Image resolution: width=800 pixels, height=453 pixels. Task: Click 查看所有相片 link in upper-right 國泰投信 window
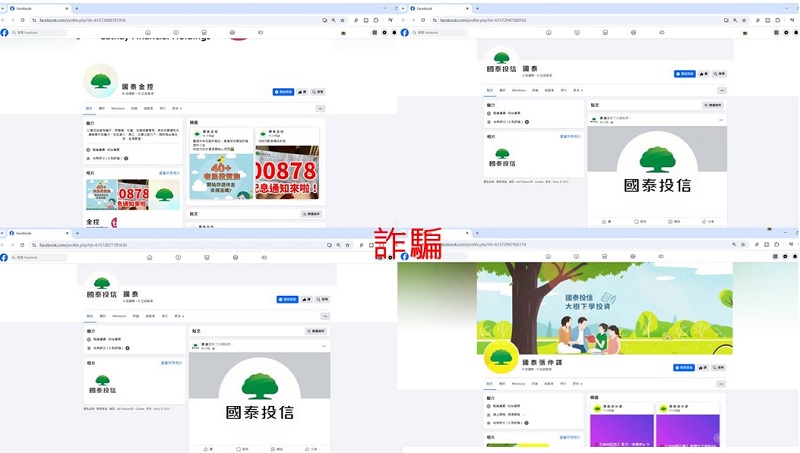tap(570, 137)
